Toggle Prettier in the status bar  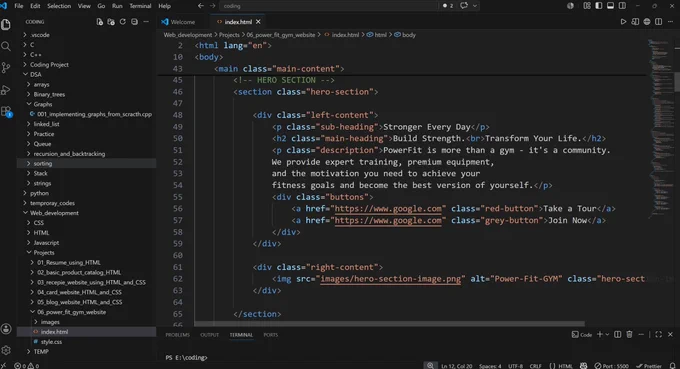point(649,366)
